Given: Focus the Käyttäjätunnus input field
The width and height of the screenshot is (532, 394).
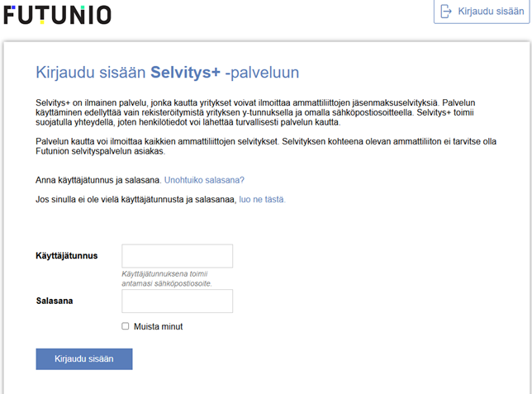Looking at the screenshot, I should pos(177,256).
